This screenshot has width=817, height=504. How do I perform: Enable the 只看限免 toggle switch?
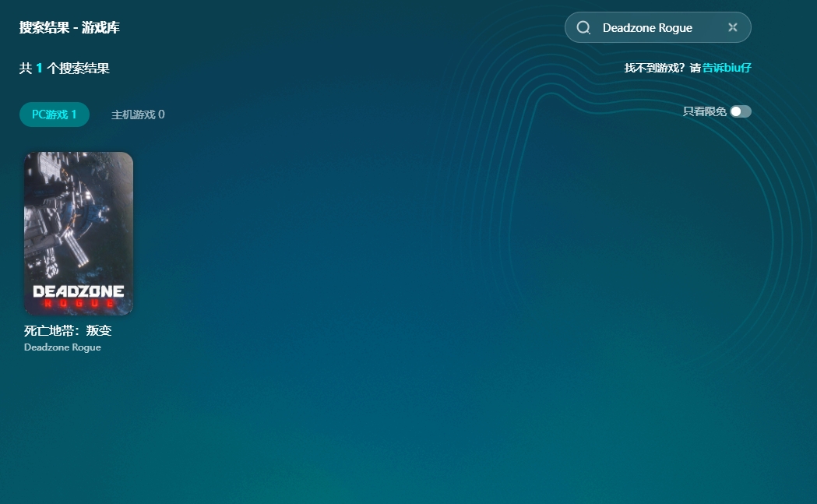click(x=741, y=111)
